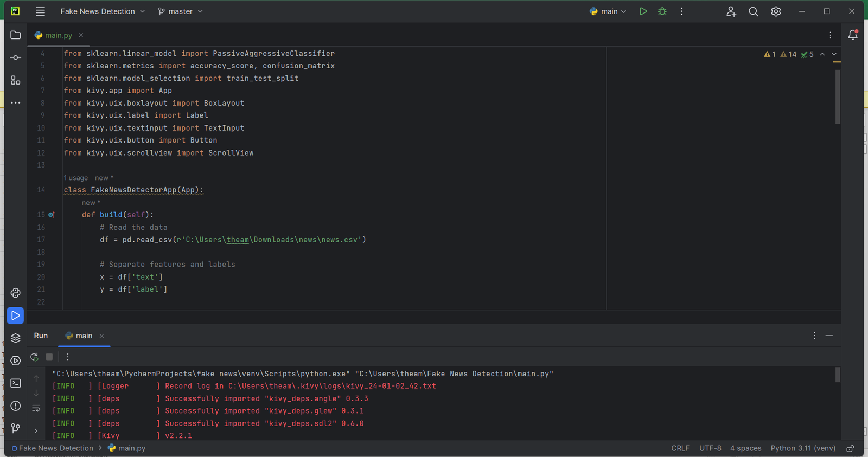
Task: Click warning stripe marker on error stripe
Action: coord(837,62)
